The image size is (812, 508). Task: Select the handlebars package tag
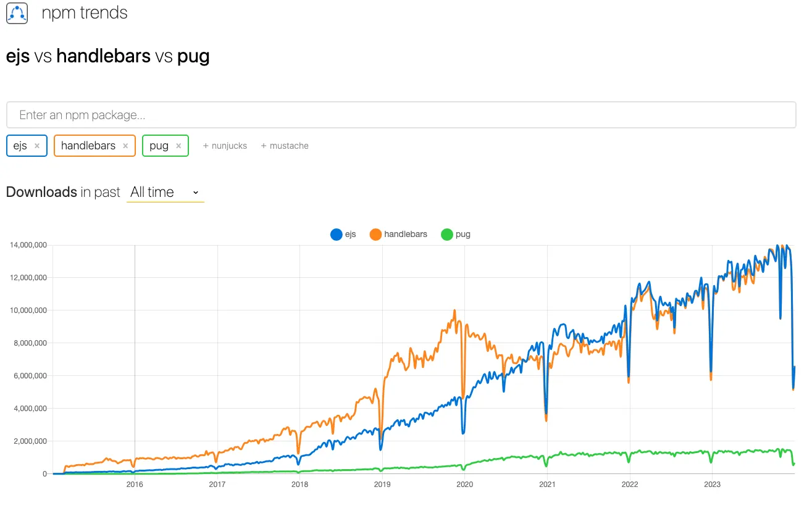[x=88, y=146]
